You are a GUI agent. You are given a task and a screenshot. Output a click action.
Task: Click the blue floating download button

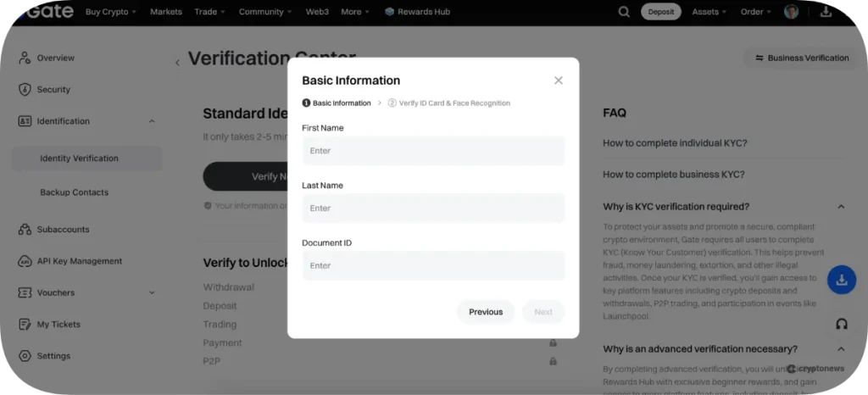coord(842,280)
